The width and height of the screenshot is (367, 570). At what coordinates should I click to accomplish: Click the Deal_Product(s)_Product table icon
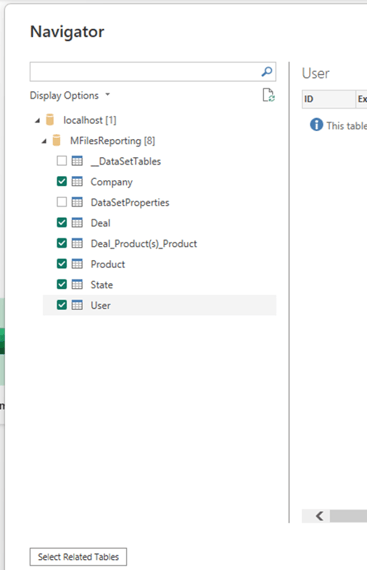point(77,243)
